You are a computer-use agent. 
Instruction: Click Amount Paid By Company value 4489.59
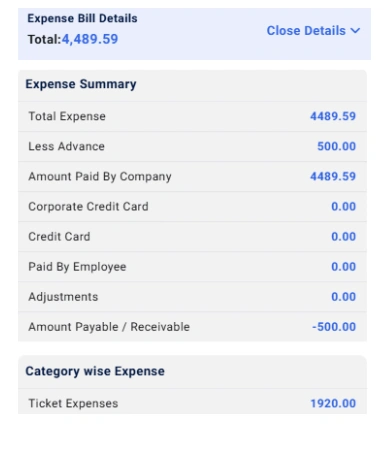(x=333, y=176)
